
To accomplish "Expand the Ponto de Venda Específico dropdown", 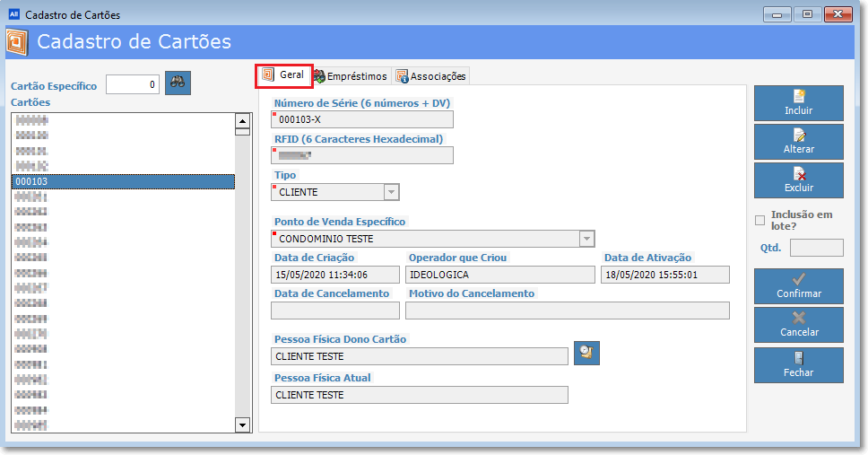I will 586,239.
